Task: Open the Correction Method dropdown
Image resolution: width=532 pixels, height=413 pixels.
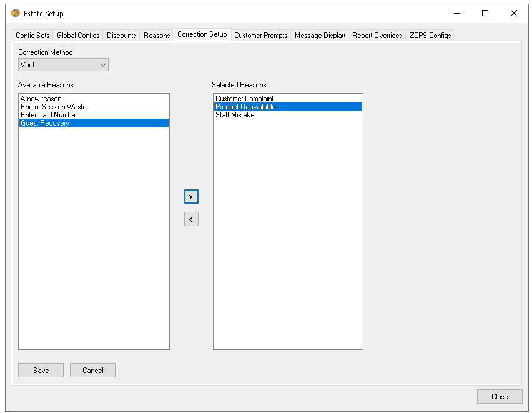Action: pyautogui.click(x=63, y=64)
